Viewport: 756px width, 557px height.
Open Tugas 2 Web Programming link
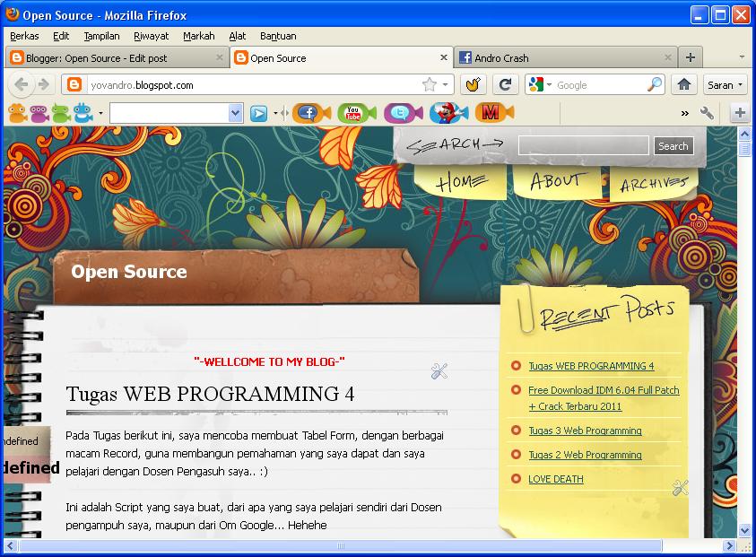(x=585, y=455)
